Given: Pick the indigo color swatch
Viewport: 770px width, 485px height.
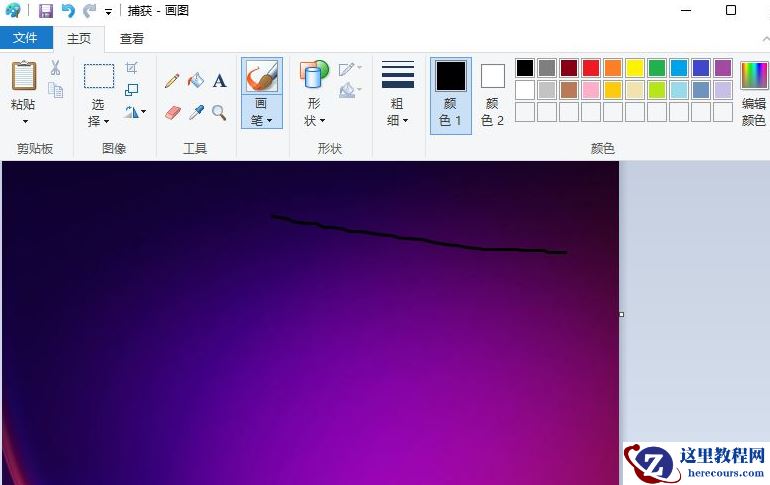Looking at the screenshot, I should click(x=701, y=68).
